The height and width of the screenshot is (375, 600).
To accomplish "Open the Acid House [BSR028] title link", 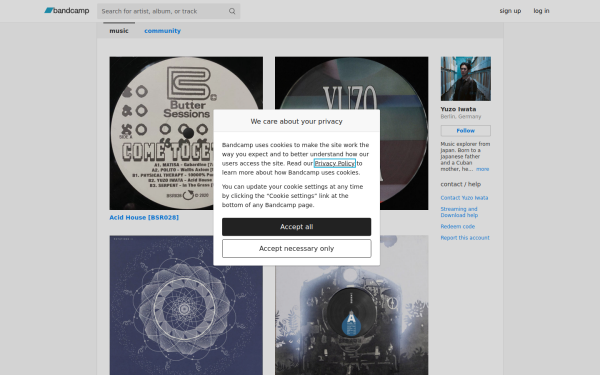I will pyautogui.click(x=144, y=217).
